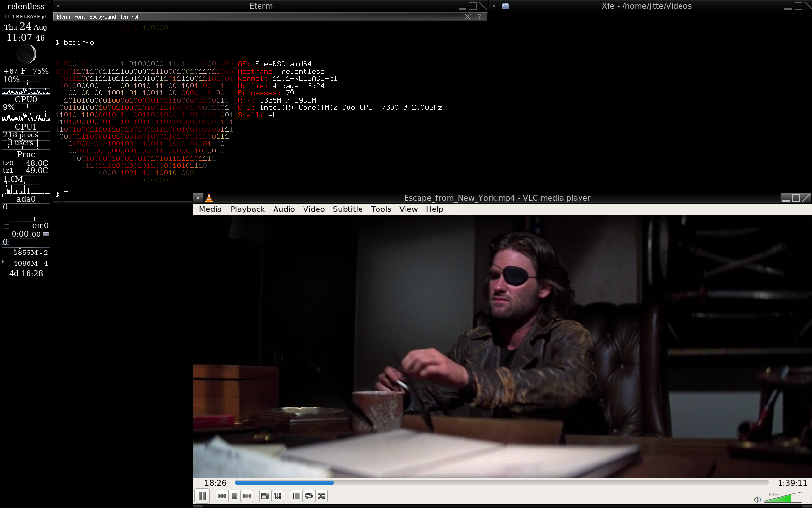The height and width of the screenshot is (508, 812).
Task: Skip to next media in VLC
Action: 247,496
